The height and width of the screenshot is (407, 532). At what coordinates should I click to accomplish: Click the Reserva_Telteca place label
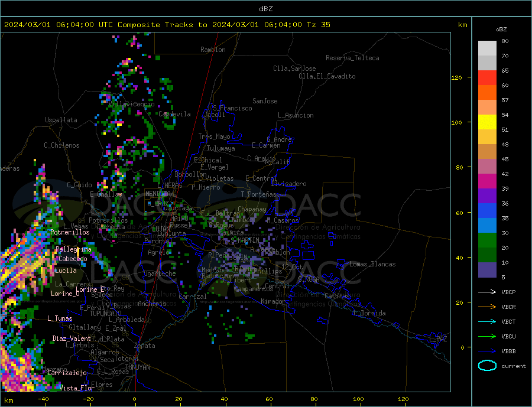tap(352, 58)
